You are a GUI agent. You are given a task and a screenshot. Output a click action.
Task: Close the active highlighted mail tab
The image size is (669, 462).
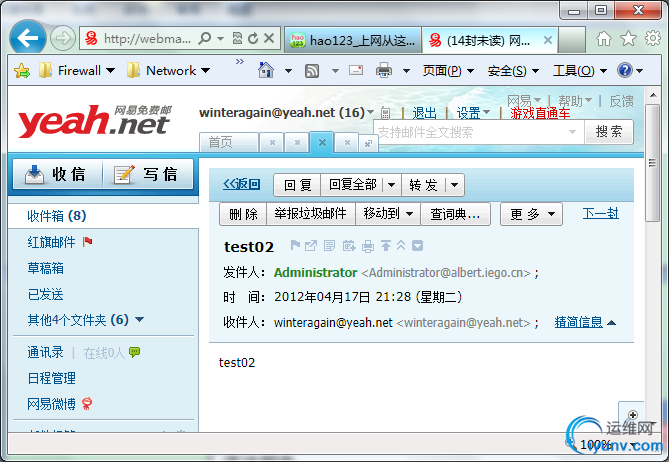pos(323,142)
